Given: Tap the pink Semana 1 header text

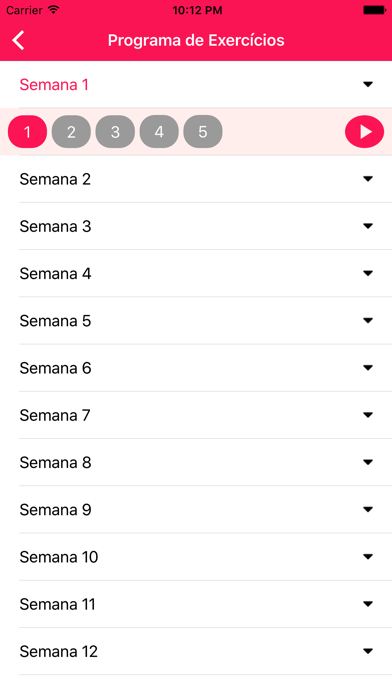Looking at the screenshot, I should [x=54, y=84].
